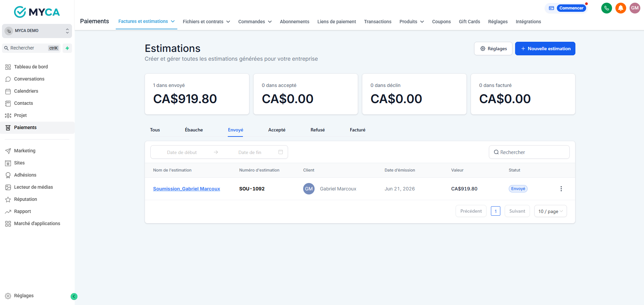Click the lightning bolt quick actions icon
644x305 pixels.
(x=67, y=48)
